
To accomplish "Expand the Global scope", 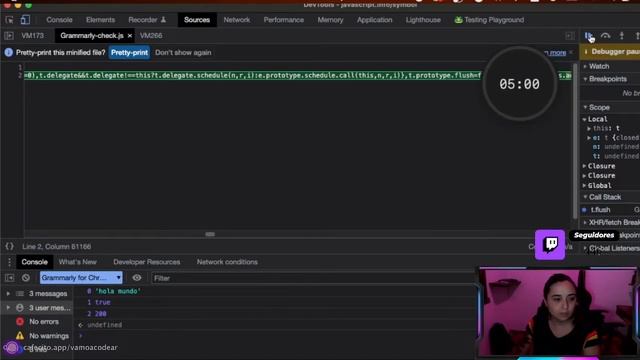I will tap(599, 185).
